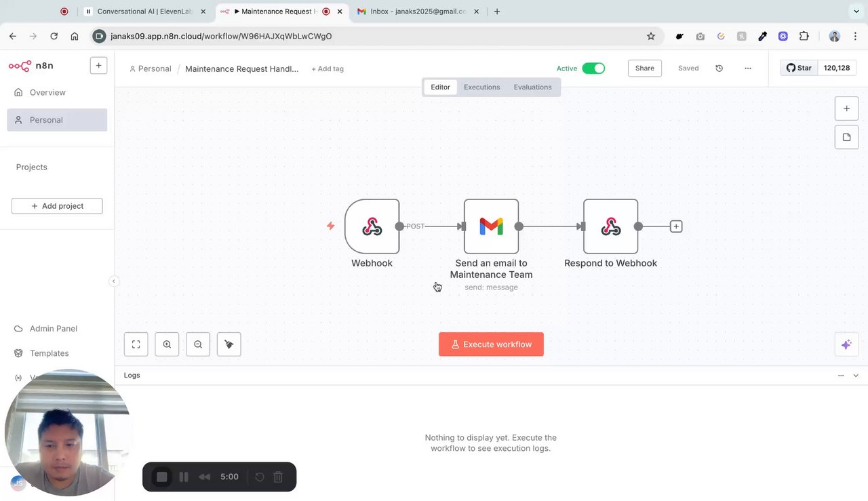Open the Chrome three-dots menu
The width and height of the screenshot is (868, 501).
tap(856, 36)
